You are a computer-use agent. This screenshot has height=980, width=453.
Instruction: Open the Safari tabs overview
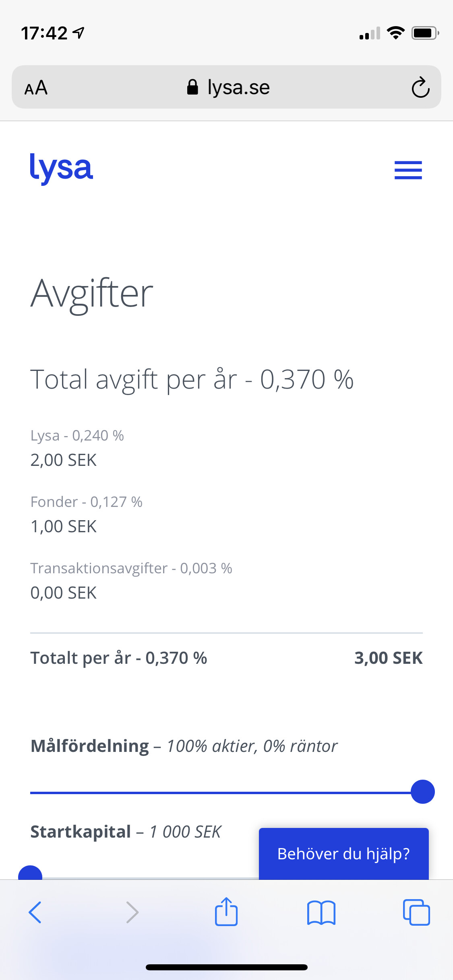tap(416, 912)
